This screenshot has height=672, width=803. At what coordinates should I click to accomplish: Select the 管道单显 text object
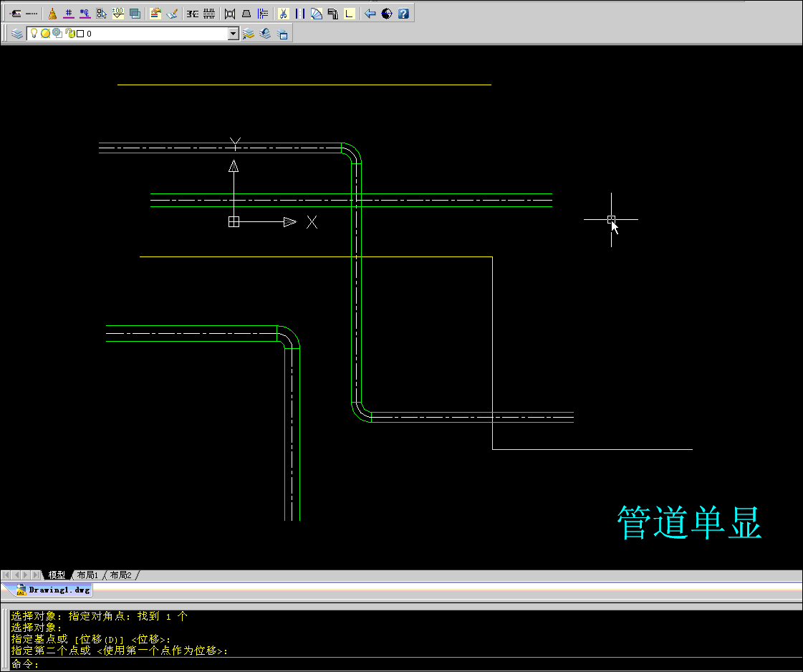pos(689,522)
